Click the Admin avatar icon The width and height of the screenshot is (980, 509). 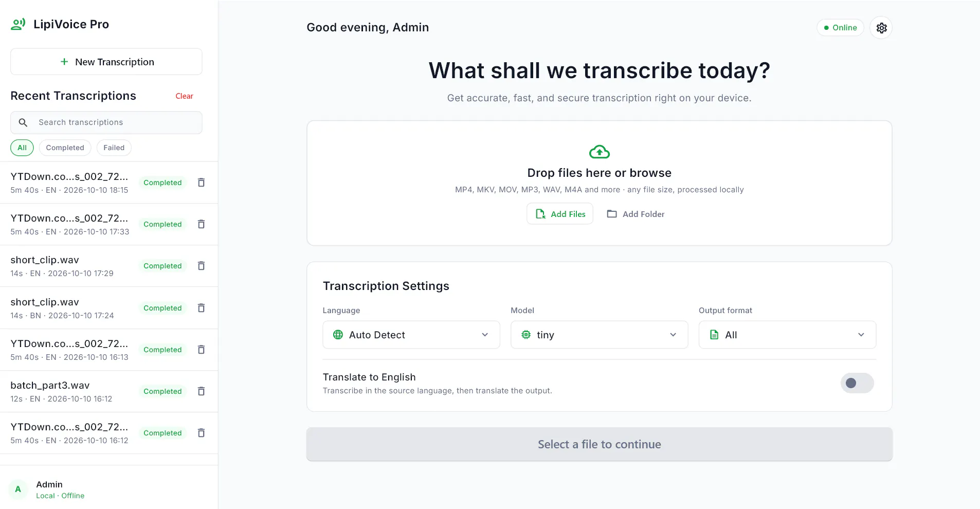click(18, 489)
